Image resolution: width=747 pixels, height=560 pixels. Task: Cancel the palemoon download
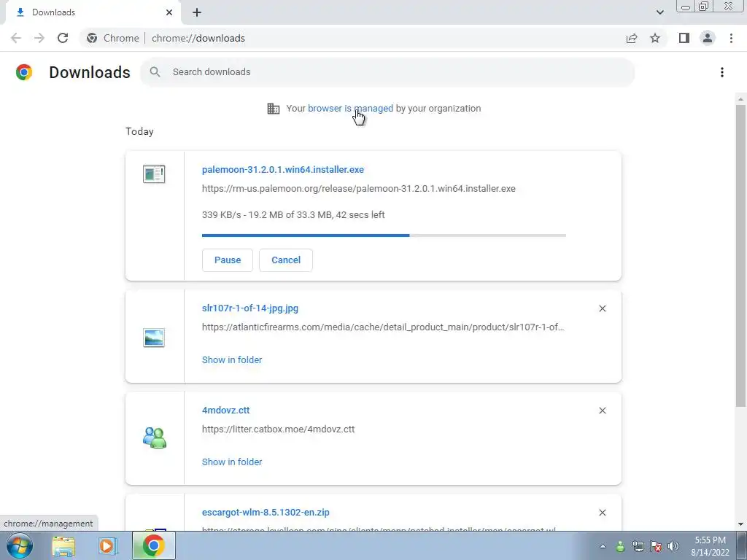[286, 260]
